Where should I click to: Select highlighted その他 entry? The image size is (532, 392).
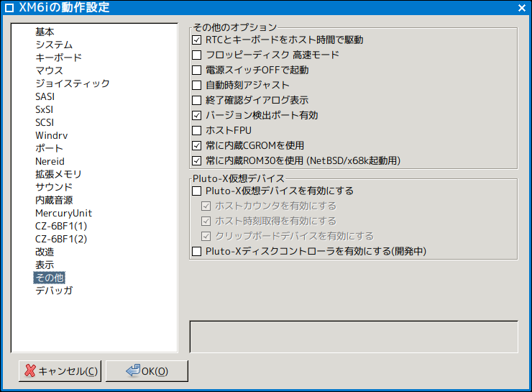click(49, 278)
